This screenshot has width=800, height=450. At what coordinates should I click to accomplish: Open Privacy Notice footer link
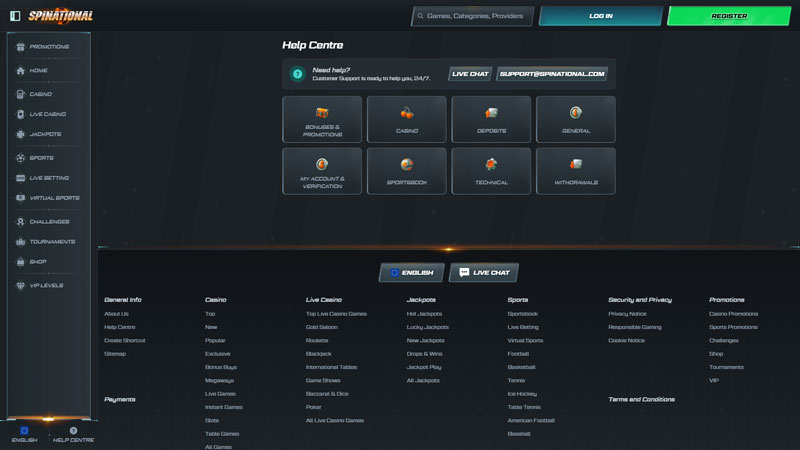628,314
